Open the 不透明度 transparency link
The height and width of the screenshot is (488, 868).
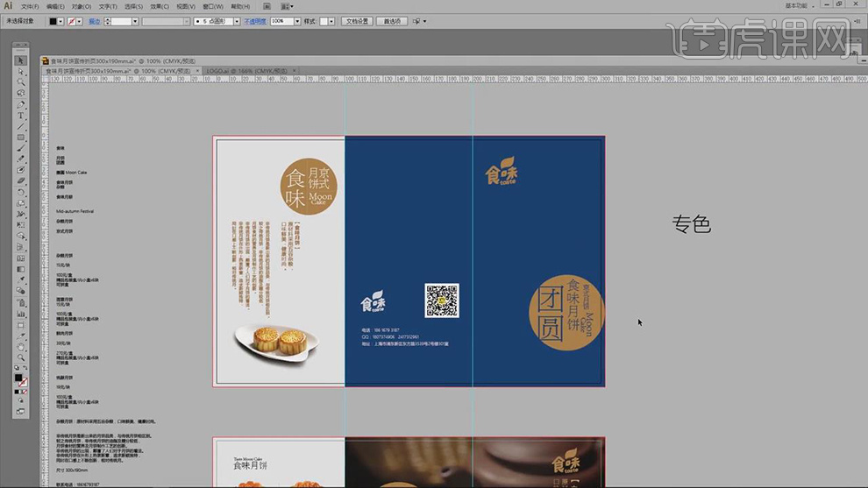click(254, 21)
